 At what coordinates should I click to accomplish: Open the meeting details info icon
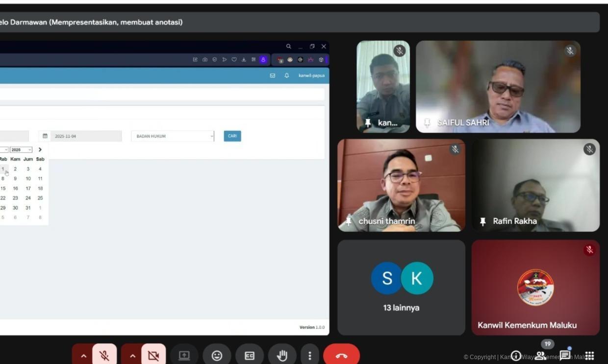pos(515,356)
